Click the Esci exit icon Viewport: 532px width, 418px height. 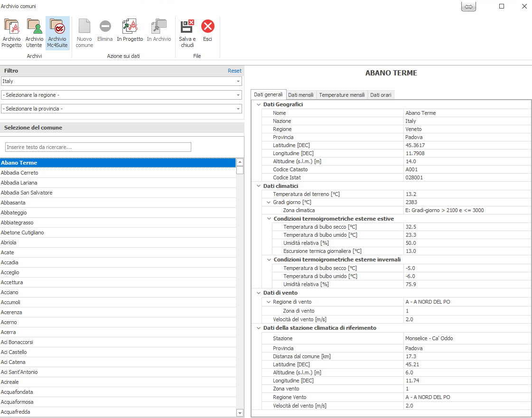click(207, 31)
